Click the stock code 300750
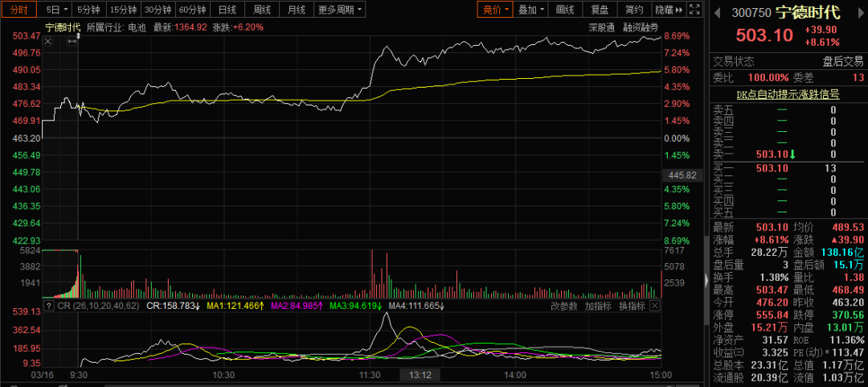Screen dimensions: 868x387 point(751,12)
